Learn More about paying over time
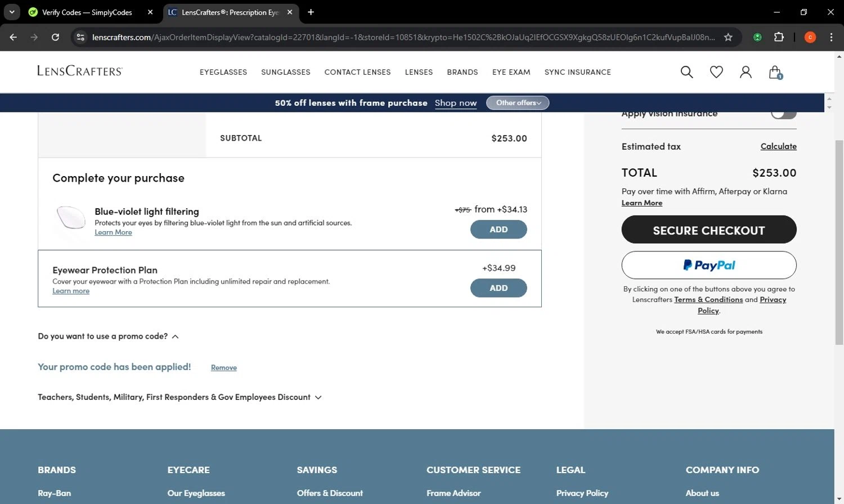 tap(642, 203)
